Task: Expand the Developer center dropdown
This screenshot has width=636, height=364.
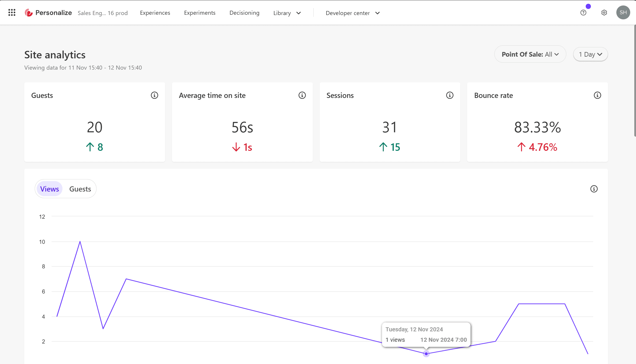Action: [352, 13]
